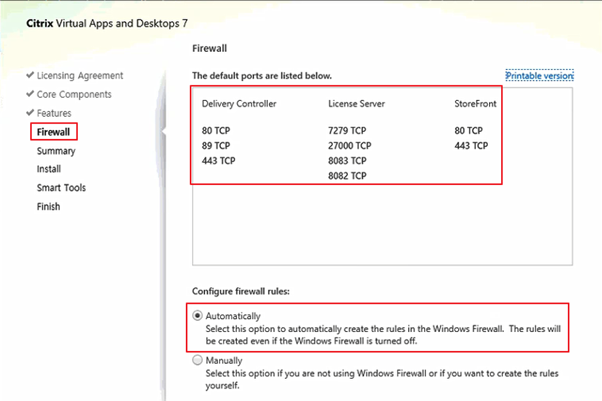Image resolution: width=602 pixels, height=401 pixels.
Task: Click the Firewall page heading
Action: 210,48
